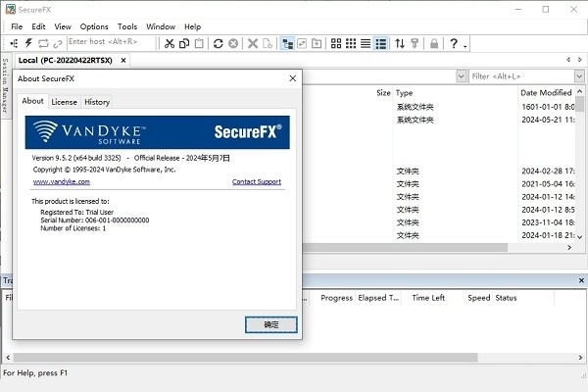Click the key icon in toolbar

[x=416, y=43]
